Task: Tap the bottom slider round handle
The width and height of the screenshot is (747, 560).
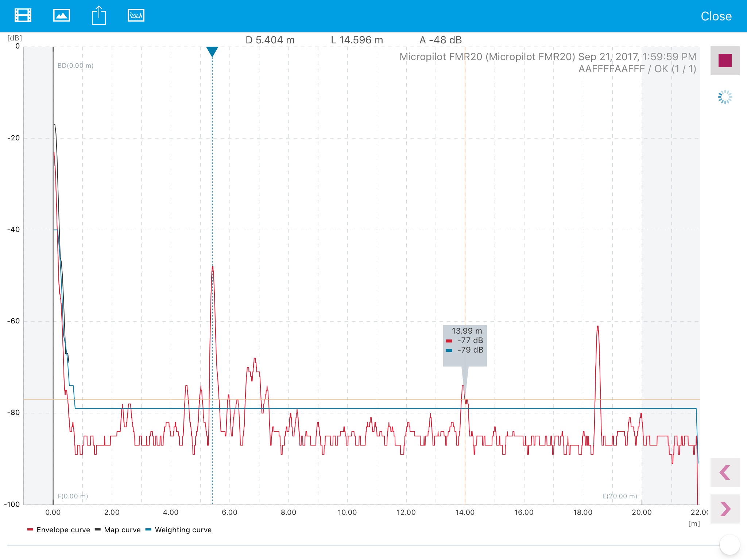Action: click(x=729, y=545)
